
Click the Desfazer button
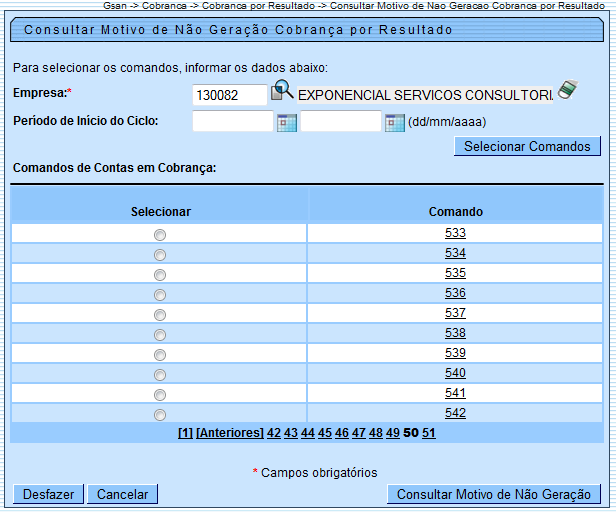47,494
